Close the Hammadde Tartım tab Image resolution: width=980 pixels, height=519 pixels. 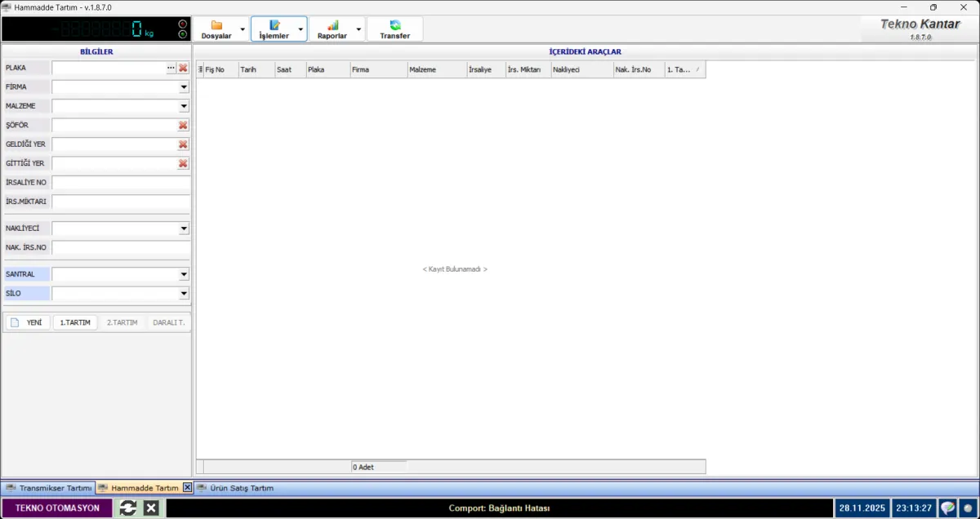[187, 488]
